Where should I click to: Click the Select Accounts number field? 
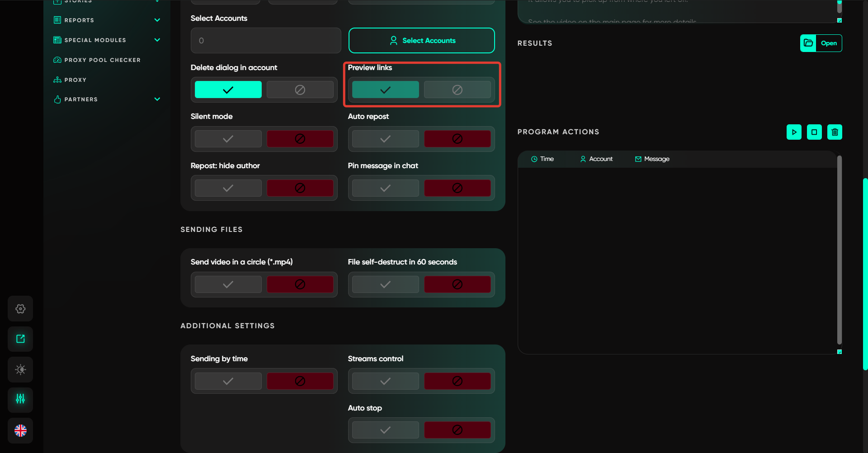[266, 41]
